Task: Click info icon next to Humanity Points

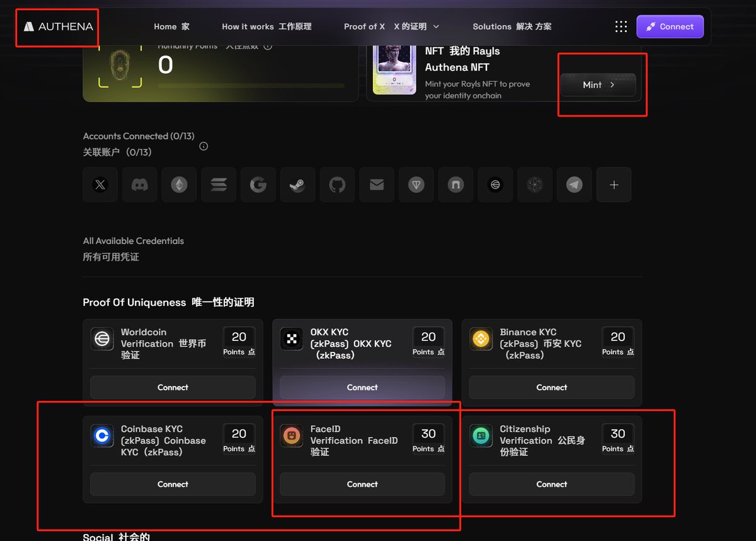Action: point(268,46)
